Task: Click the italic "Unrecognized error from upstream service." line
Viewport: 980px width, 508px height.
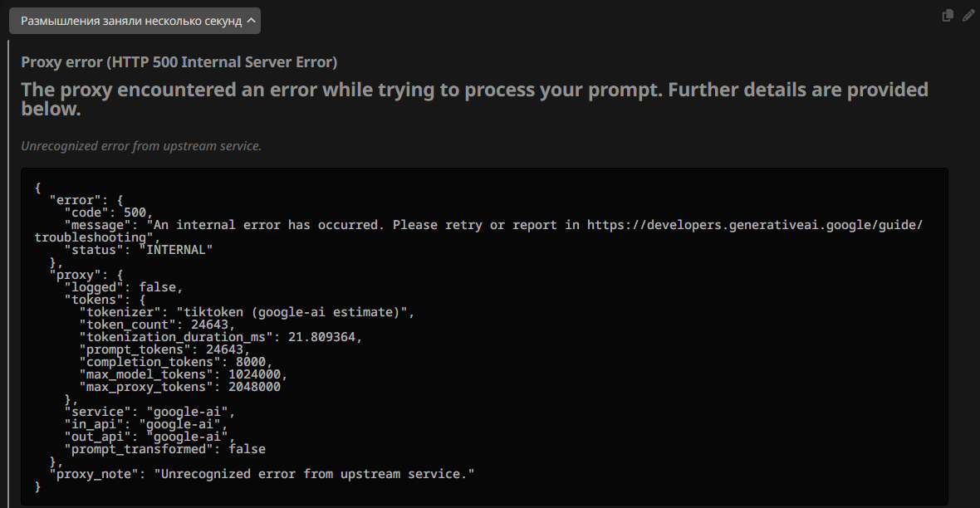Action: pyautogui.click(x=141, y=145)
